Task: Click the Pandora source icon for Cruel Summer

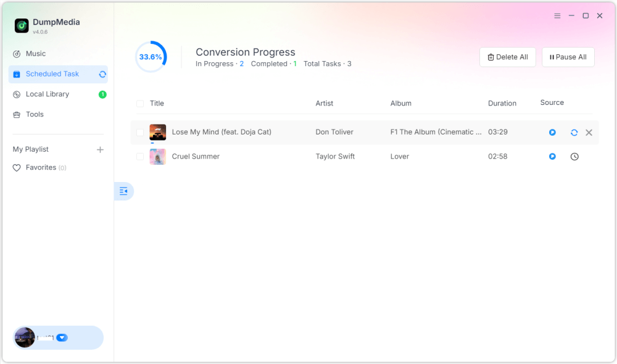Action: (x=552, y=156)
